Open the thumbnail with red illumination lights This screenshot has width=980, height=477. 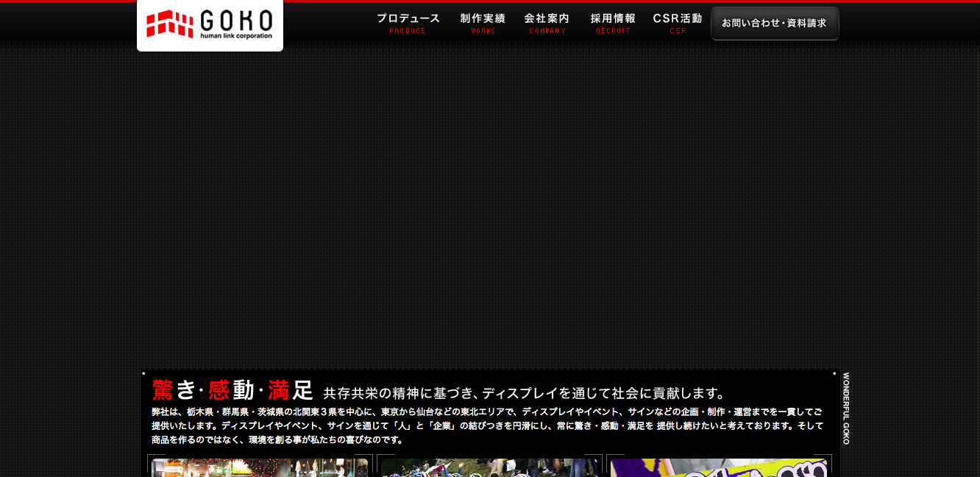[260, 467]
